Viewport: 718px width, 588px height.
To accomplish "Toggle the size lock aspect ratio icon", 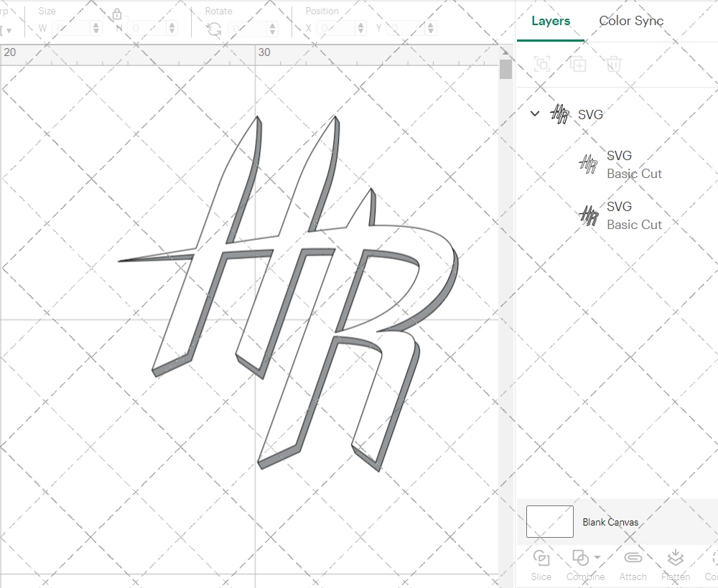I will coord(117,14).
